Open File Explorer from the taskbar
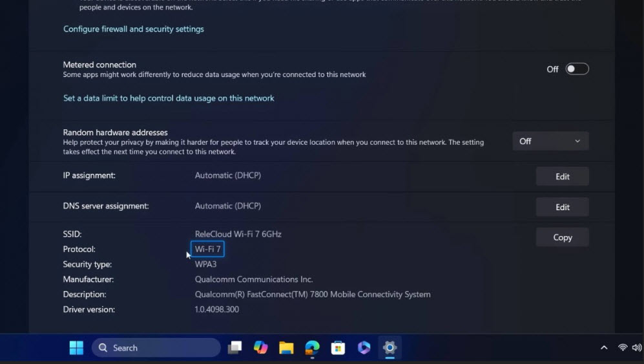 click(286, 348)
